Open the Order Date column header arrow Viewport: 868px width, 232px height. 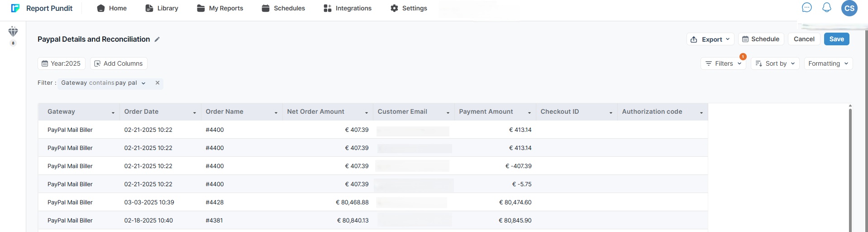(195, 112)
